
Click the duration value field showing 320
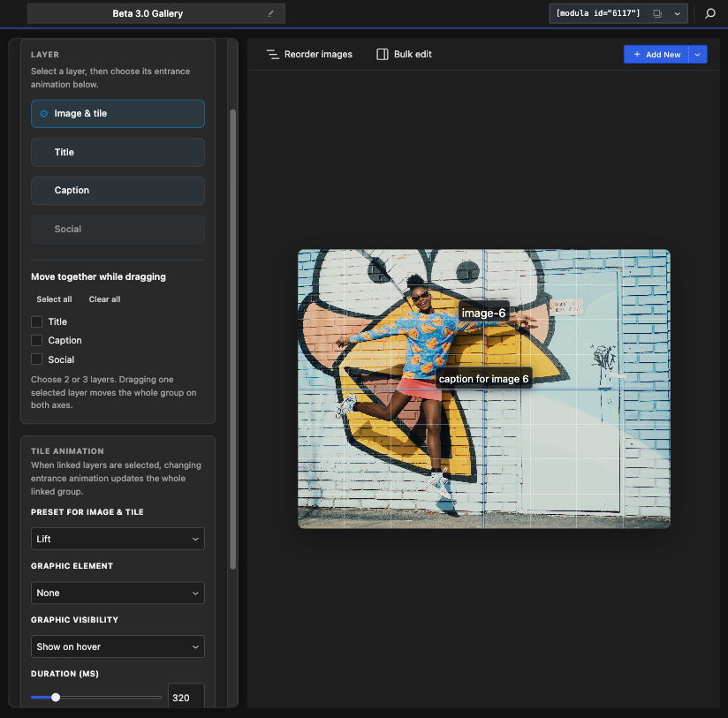coord(186,696)
